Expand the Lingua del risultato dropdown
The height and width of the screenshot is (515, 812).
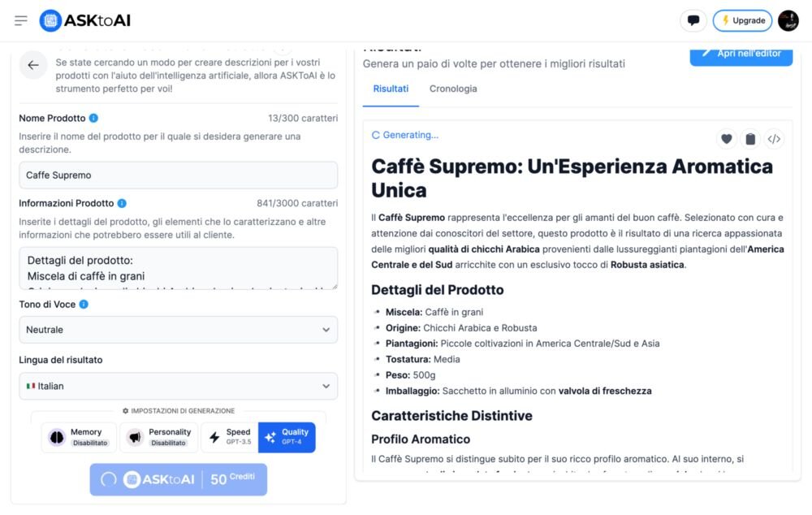pos(178,386)
